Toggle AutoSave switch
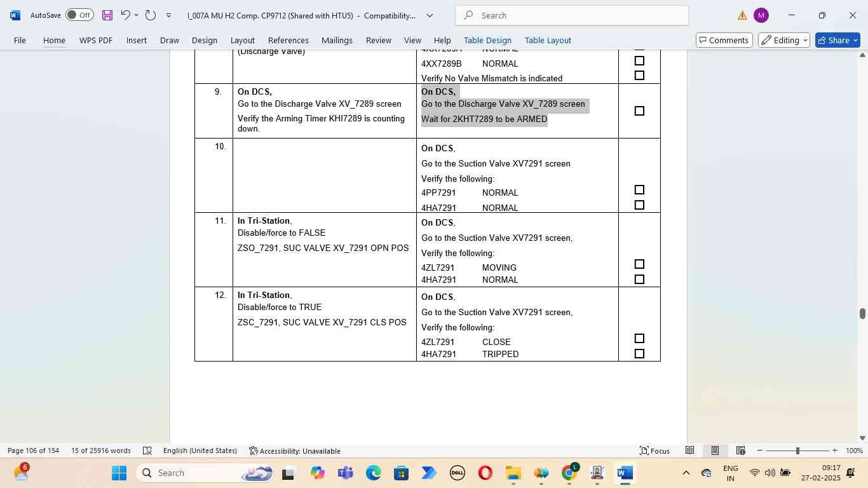Image resolution: width=868 pixels, height=488 pixels. point(79,15)
